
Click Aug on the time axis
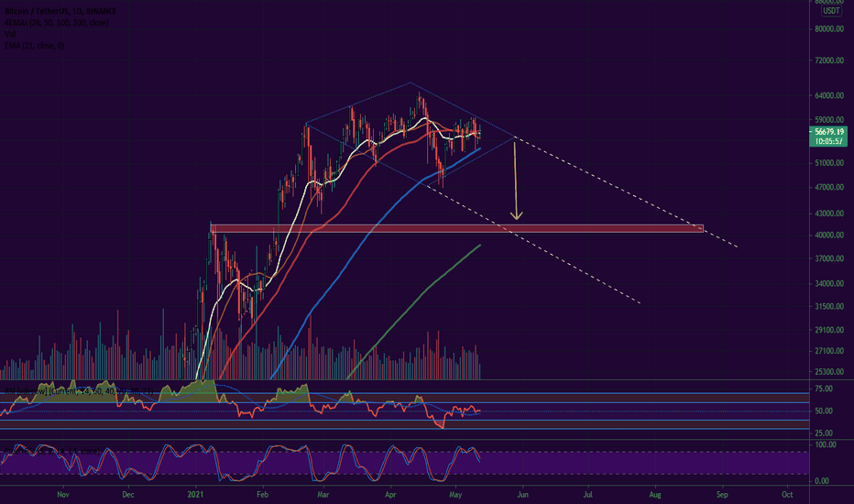coord(655,495)
